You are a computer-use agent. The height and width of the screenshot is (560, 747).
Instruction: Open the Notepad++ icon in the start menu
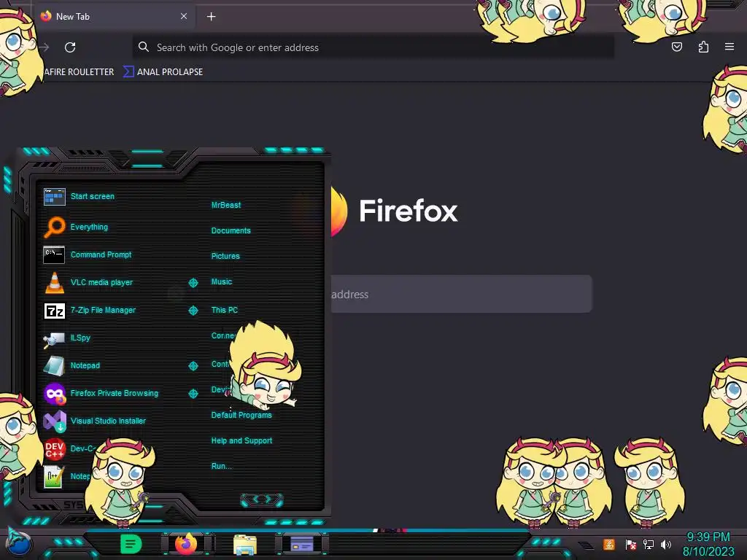click(x=54, y=477)
